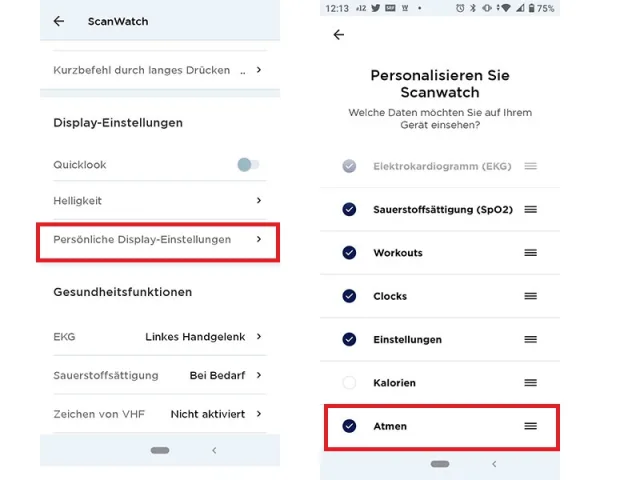Go back from the ScanWatch settings screen
The height and width of the screenshot is (480, 640).
(59, 21)
